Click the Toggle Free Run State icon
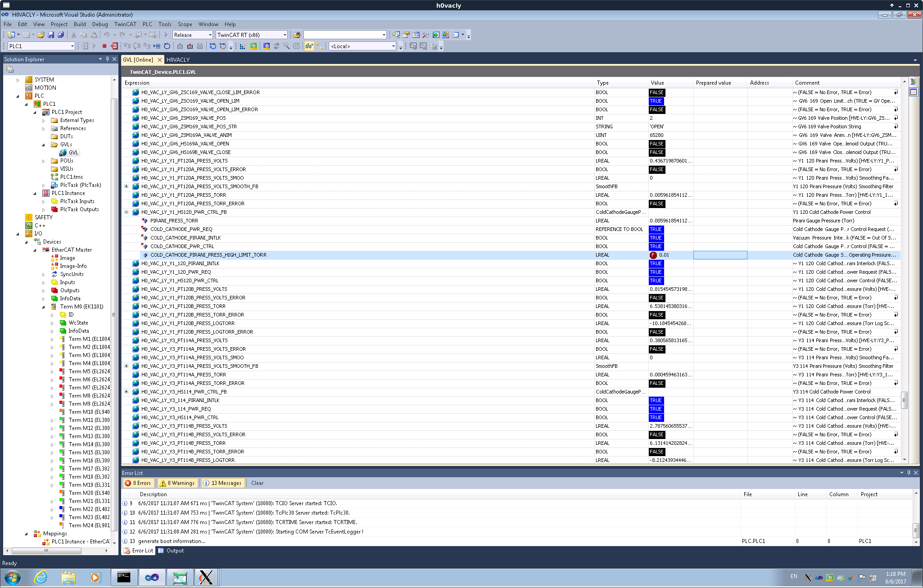This screenshot has width=923, height=588. point(296,46)
